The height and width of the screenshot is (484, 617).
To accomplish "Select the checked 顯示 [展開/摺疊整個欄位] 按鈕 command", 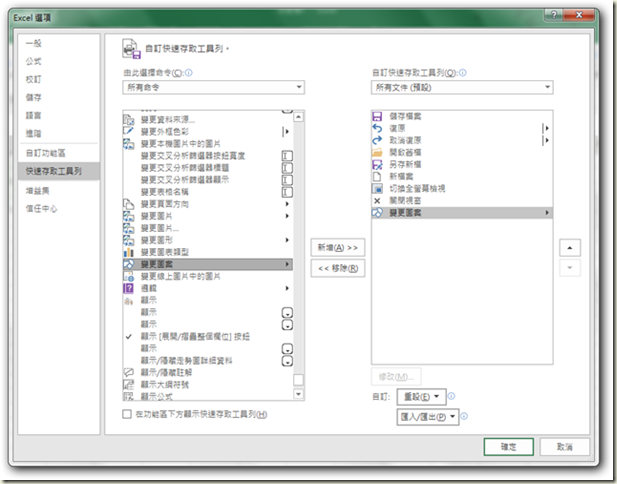I will coord(207,336).
